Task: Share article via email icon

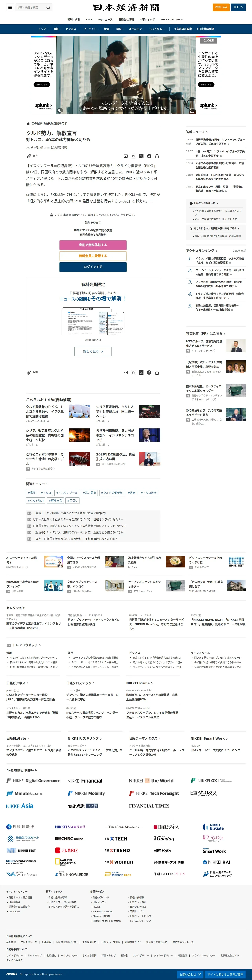Action: pyautogui.click(x=126, y=156)
